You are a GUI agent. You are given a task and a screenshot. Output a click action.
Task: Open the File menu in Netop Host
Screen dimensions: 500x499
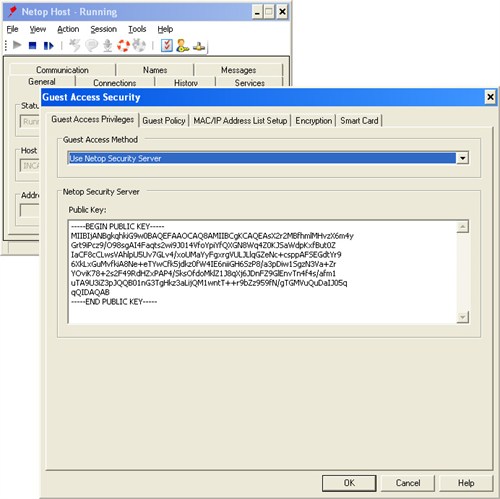(12, 29)
